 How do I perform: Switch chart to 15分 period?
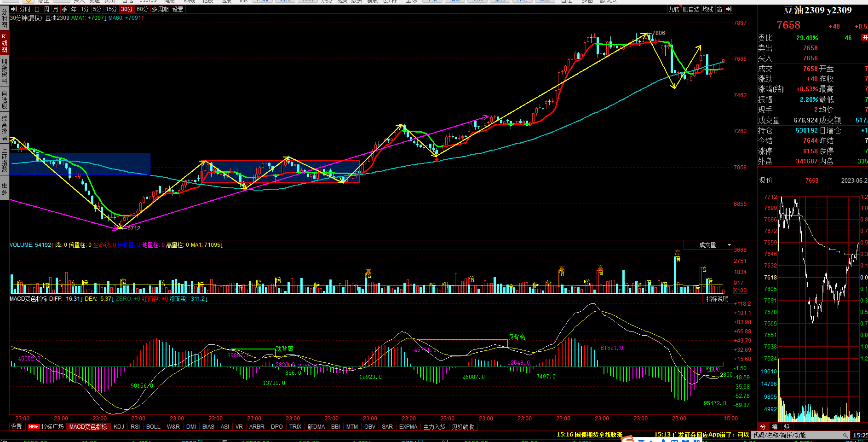point(111,9)
